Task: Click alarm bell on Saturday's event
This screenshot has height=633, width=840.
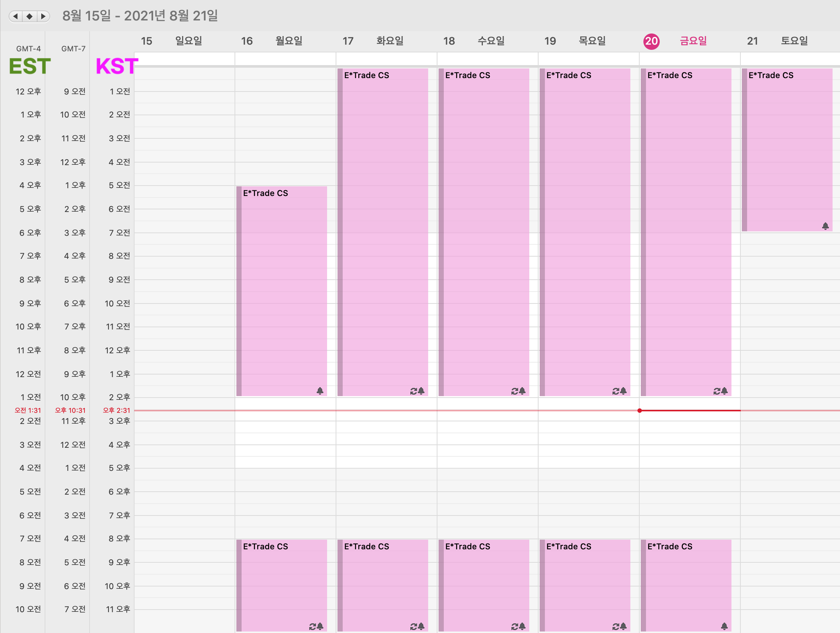Action: point(825,226)
